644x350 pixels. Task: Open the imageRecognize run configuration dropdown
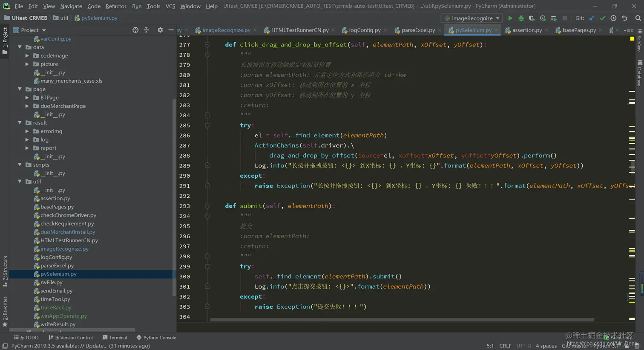(x=472, y=18)
